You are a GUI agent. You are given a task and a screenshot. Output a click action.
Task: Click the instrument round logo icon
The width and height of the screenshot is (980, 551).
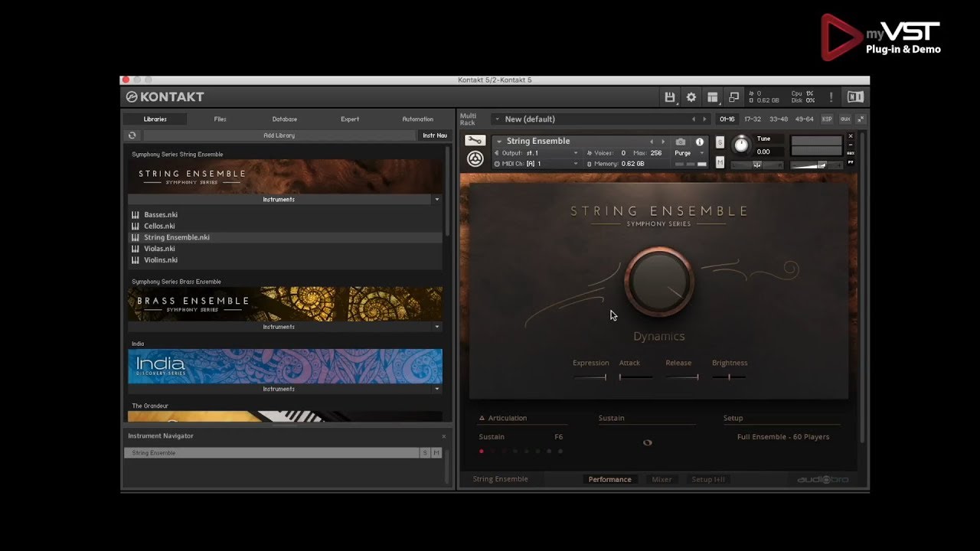click(x=475, y=158)
